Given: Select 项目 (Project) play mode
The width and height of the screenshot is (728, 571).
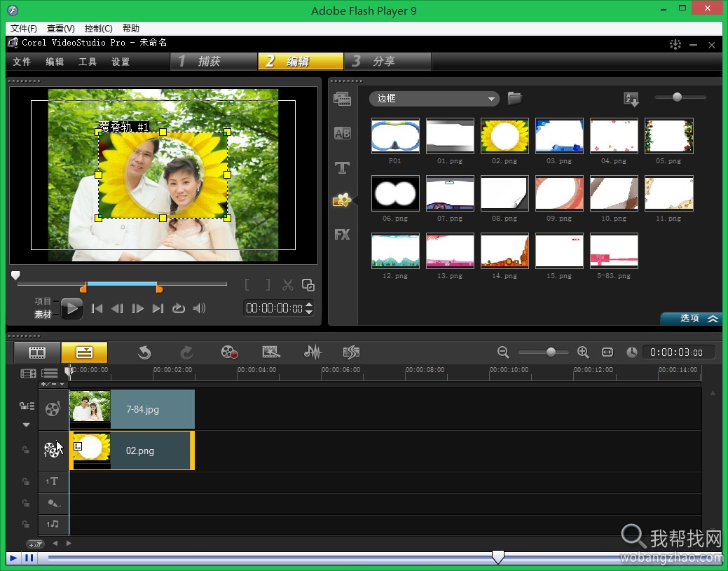Looking at the screenshot, I should [43, 301].
